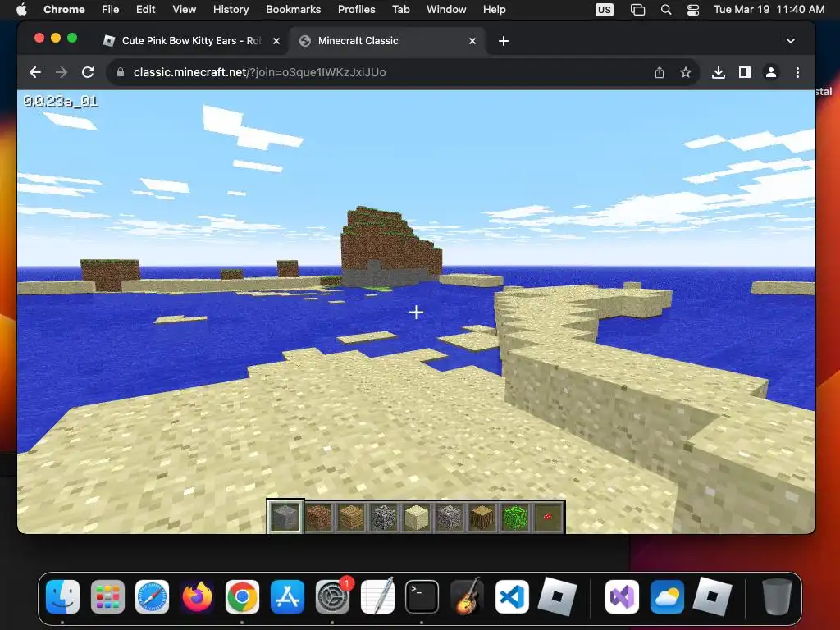Image resolution: width=840 pixels, height=630 pixels.
Task: Open the Chrome app menu
Action: coord(64,10)
